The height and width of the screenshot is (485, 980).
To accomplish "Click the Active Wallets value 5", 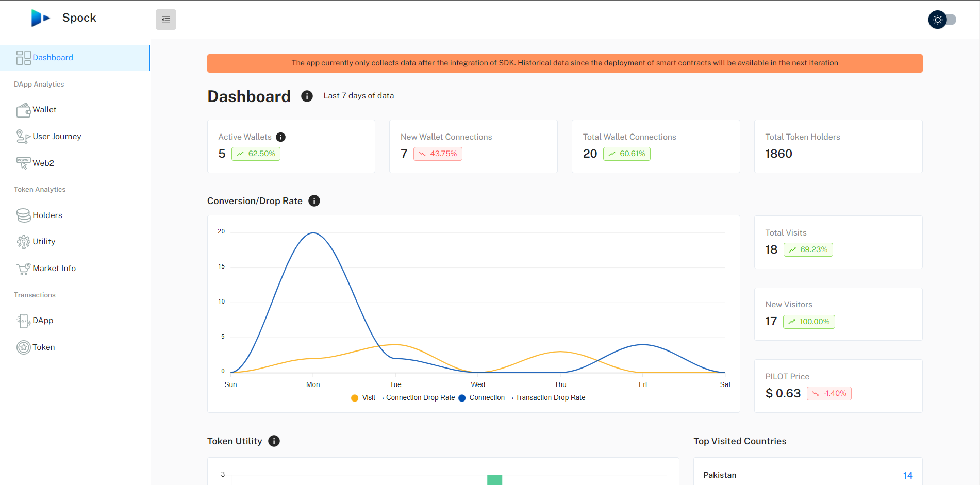I will [x=222, y=154].
